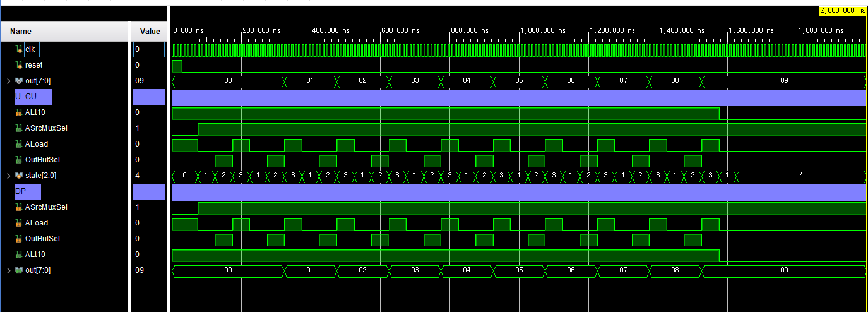The width and height of the screenshot is (868, 312).
Task: Click the highlighted clk value box
Action: 149,49
